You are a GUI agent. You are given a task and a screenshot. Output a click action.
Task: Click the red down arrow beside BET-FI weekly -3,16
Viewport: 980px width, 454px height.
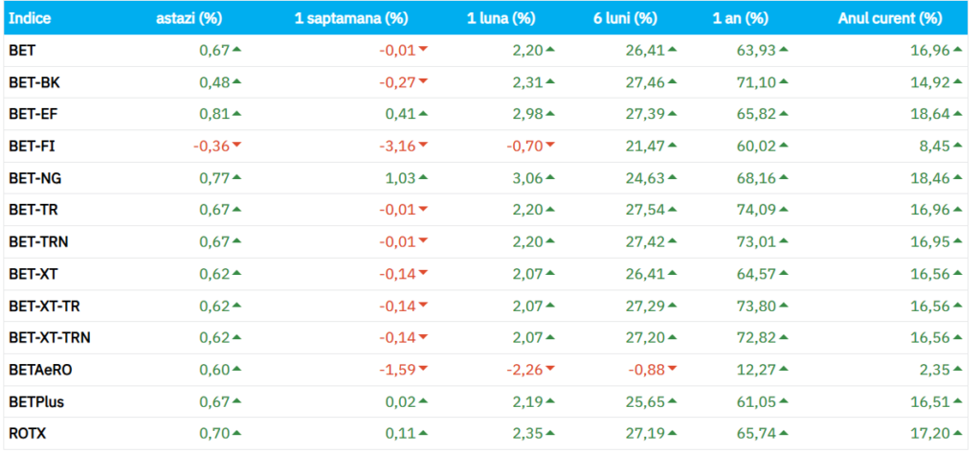423,146
